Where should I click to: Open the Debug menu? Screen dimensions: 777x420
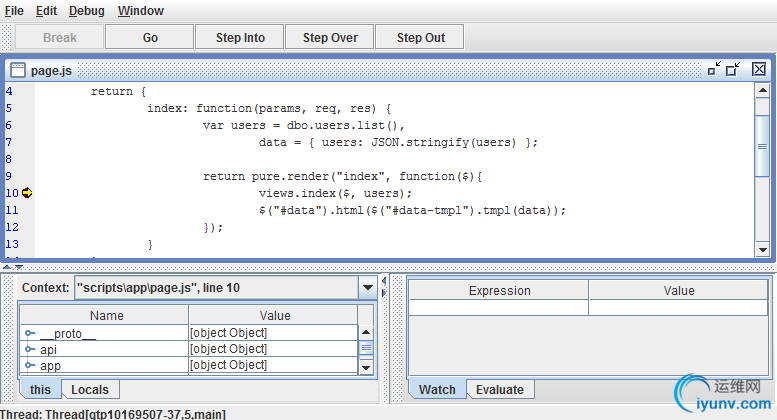pos(87,11)
